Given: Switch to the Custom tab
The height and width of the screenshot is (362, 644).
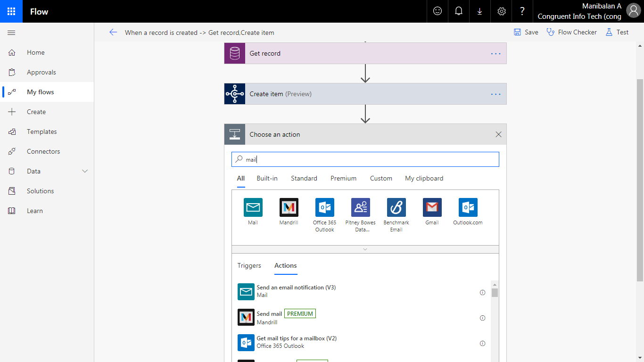Looking at the screenshot, I should click(381, 179).
